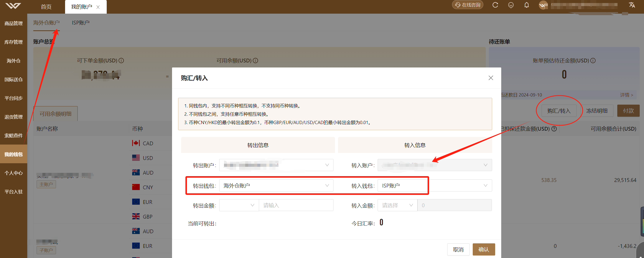Open the 转入金额 请选择 currency dropdown
Image resolution: width=644 pixels, height=258 pixels.
coord(397,205)
